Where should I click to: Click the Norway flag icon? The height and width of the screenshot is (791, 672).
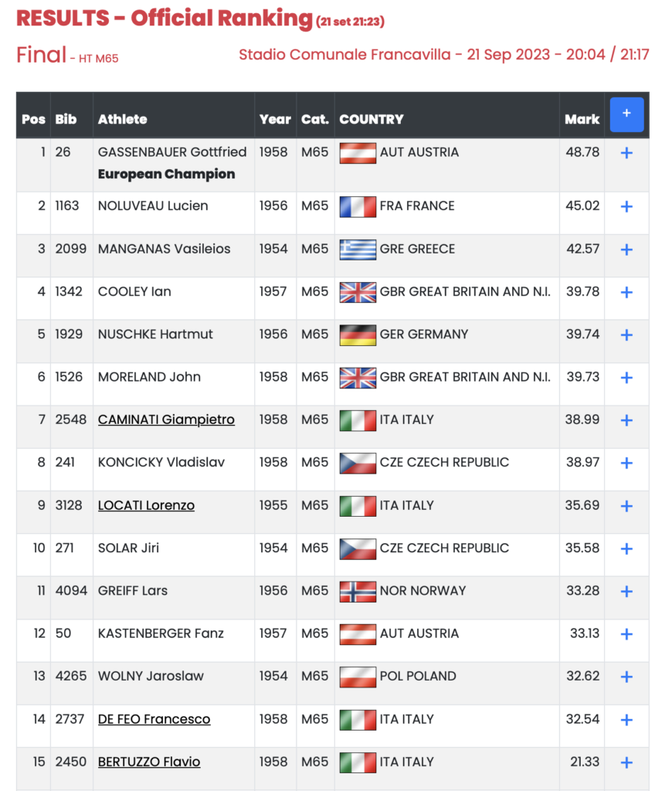click(x=358, y=591)
